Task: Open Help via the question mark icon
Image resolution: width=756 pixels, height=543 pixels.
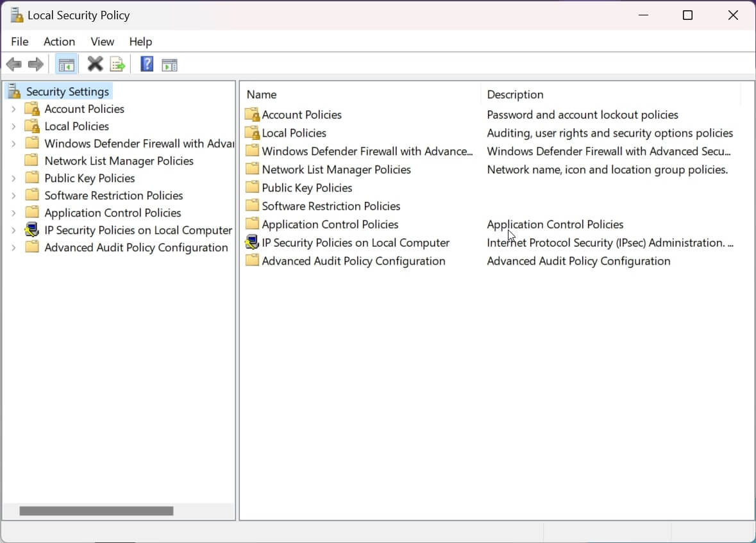Action: [x=147, y=64]
